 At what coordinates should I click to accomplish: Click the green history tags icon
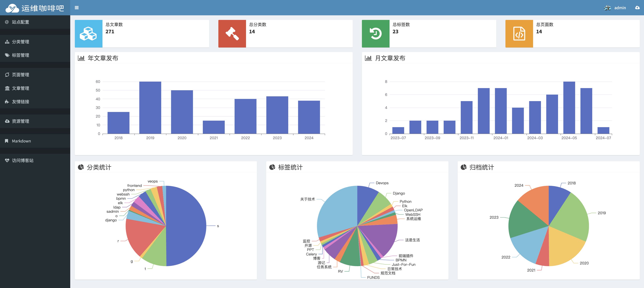(376, 34)
